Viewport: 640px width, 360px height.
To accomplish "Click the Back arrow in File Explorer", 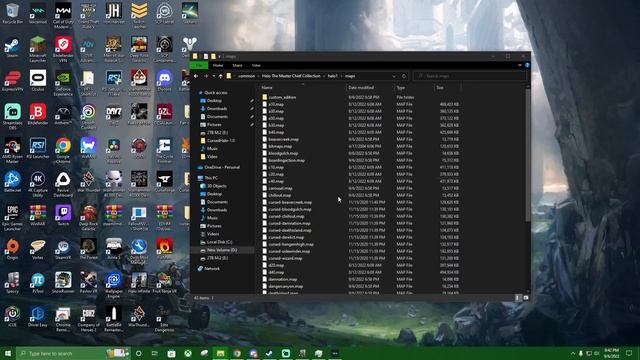I will tap(196, 76).
